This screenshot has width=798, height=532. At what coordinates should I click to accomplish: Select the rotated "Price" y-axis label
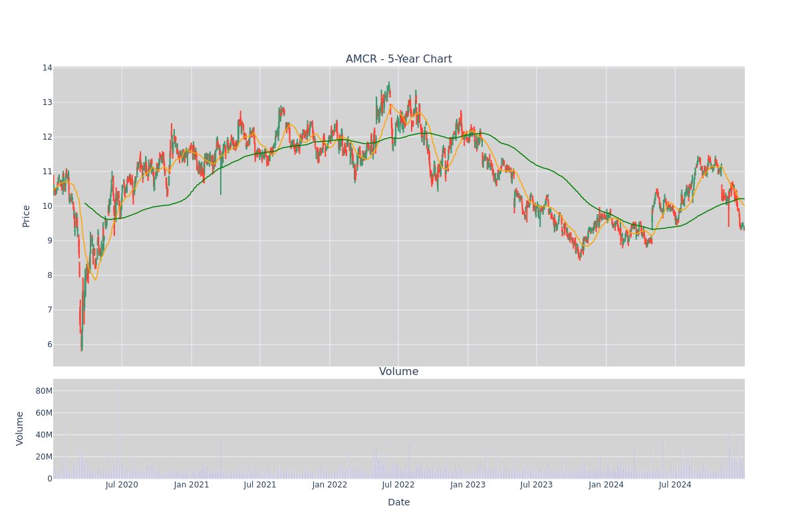(x=27, y=216)
